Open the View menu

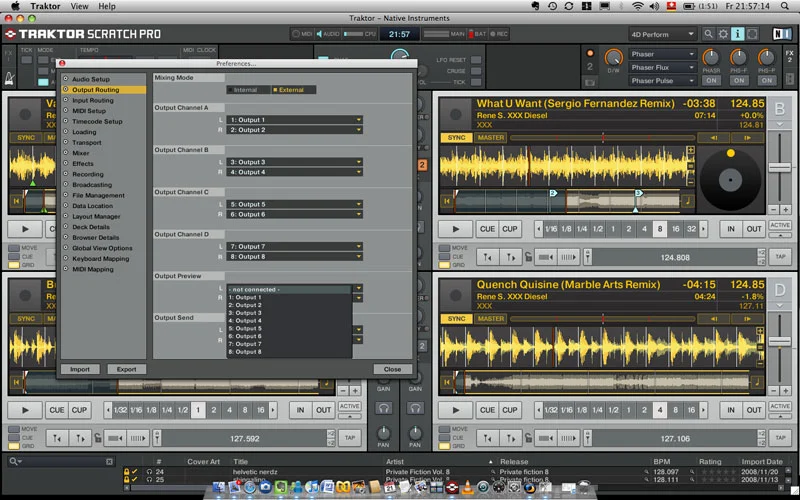point(79,6)
